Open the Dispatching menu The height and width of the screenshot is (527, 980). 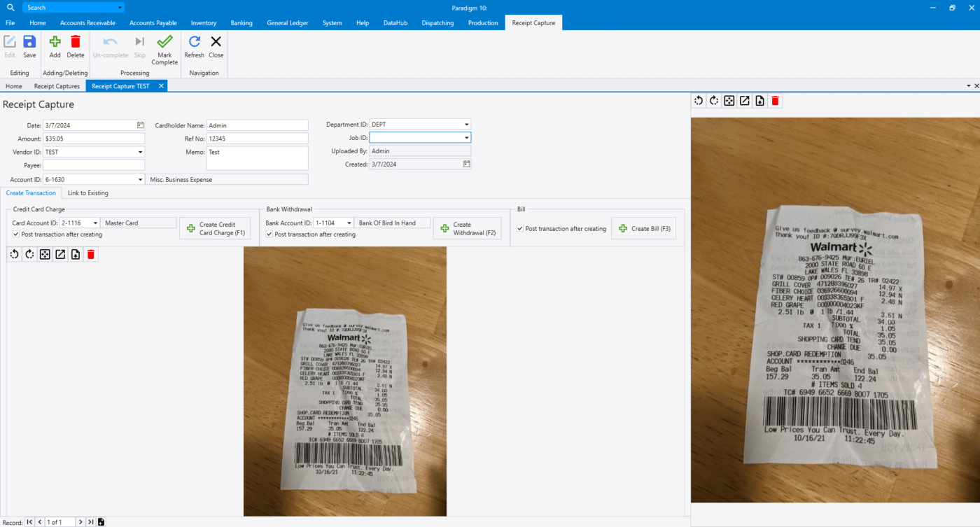click(x=437, y=23)
